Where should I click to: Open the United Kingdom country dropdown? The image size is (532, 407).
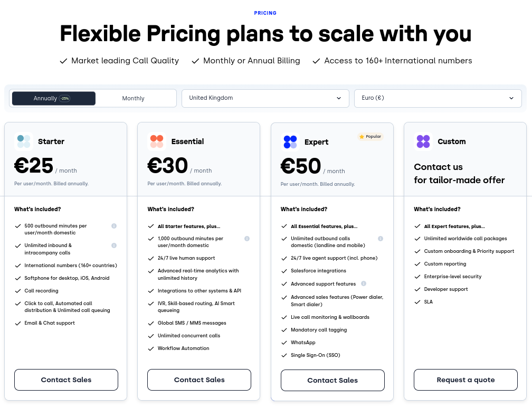[x=265, y=98]
